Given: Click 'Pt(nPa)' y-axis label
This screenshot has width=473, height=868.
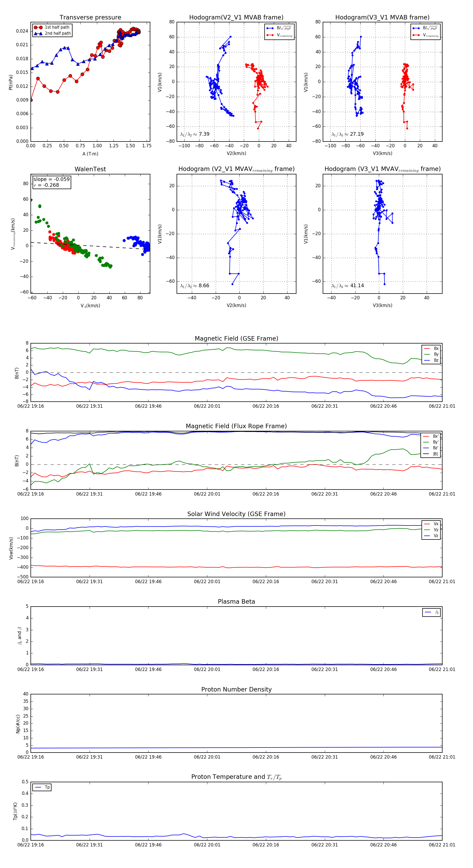Looking at the screenshot, I should click(x=11, y=82).
